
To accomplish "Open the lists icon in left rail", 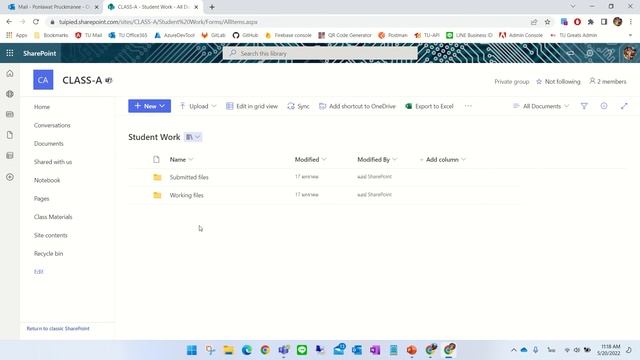I will 10,156.
